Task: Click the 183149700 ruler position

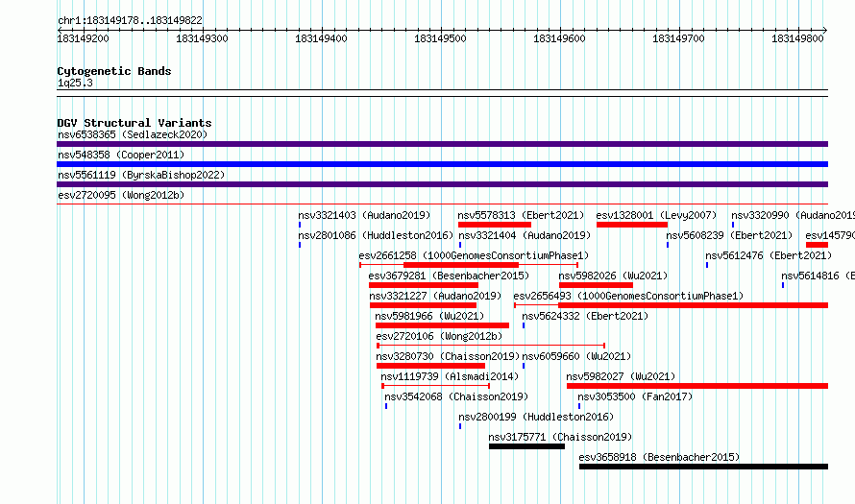Action: click(678, 38)
